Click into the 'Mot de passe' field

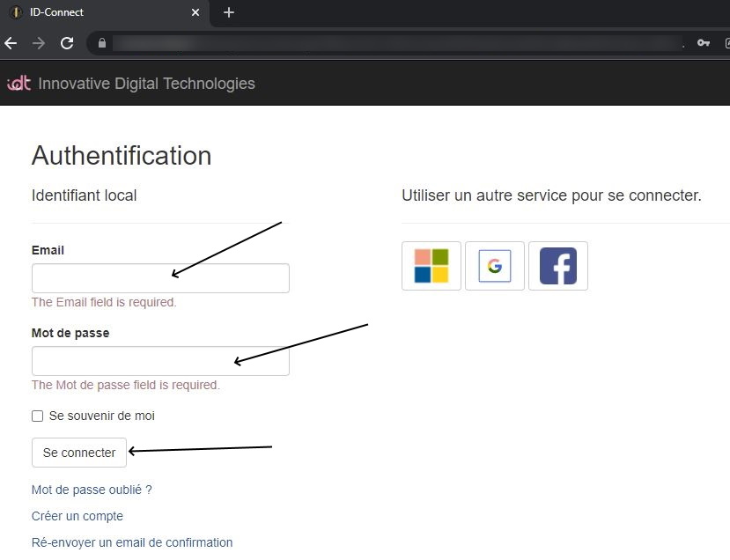click(160, 361)
